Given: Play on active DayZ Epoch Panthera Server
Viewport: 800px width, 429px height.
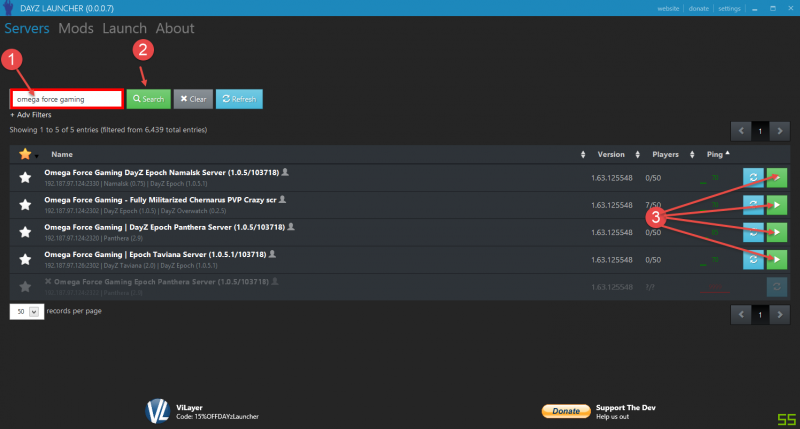Looking at the screenshot, I should click(x=777, y=232).
